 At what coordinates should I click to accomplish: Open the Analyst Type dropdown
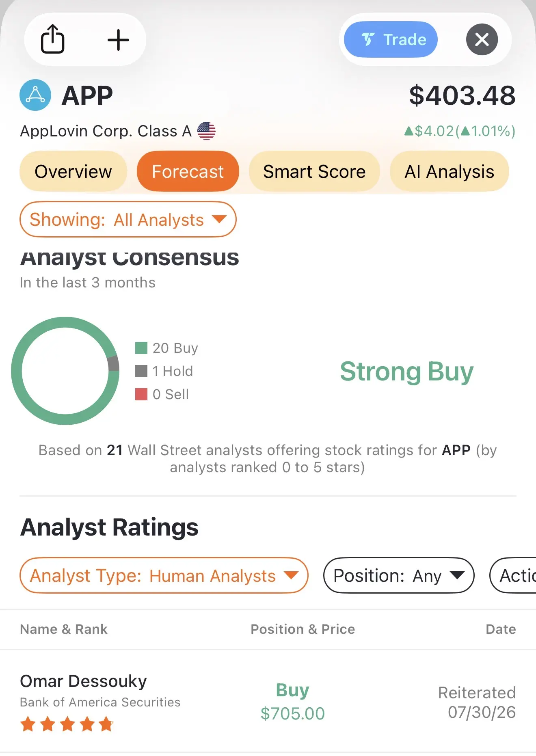click(164, 575)
